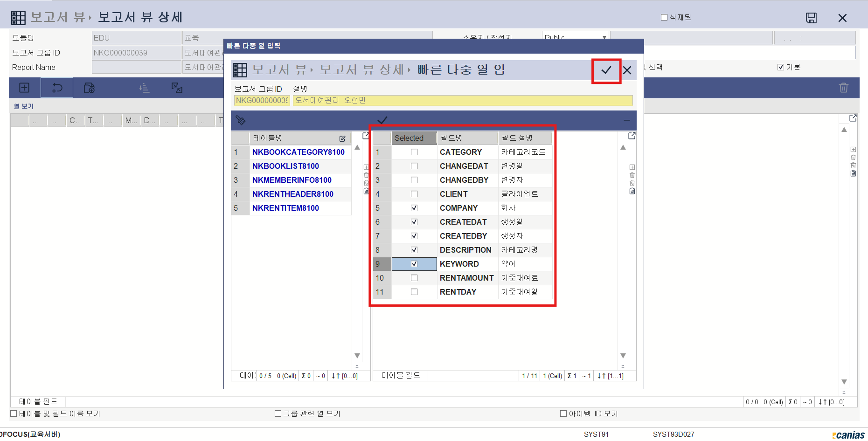Image resolution: width=868 pixels, height=441 pixels.
Task: Click pop-out icon above table list
Action: pyautogui.click(x=366, y=136)
